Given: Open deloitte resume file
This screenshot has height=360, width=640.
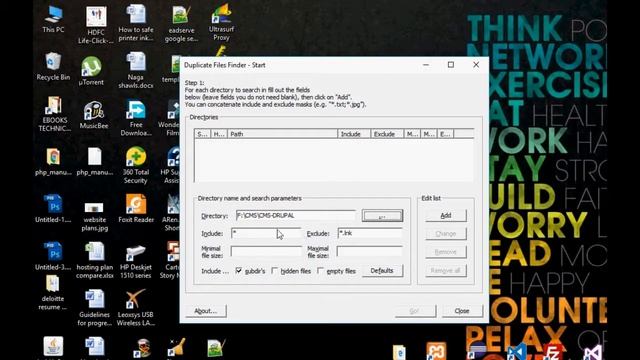Looking at the screenshot, I should (53, 292).
